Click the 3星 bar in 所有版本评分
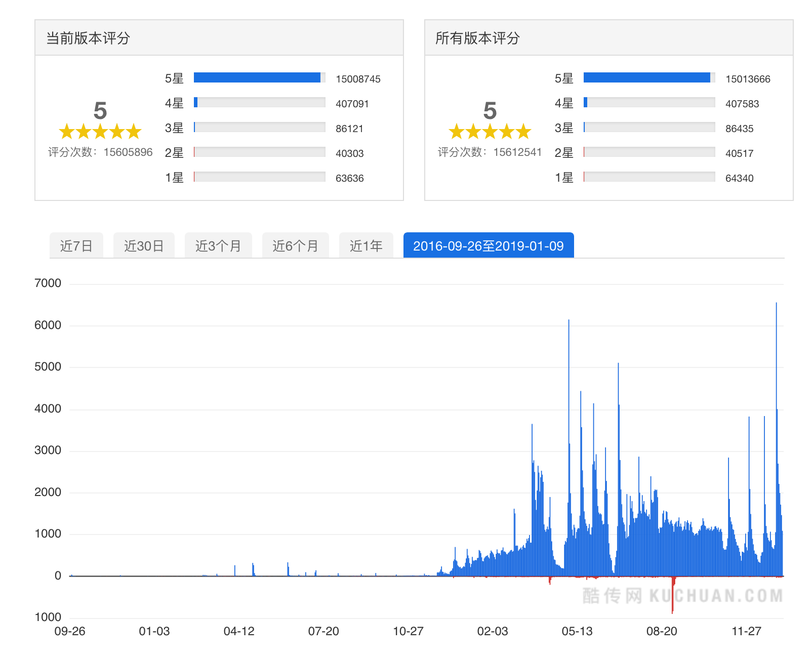The height and width of the screenshot is (660, 812). 649,127
